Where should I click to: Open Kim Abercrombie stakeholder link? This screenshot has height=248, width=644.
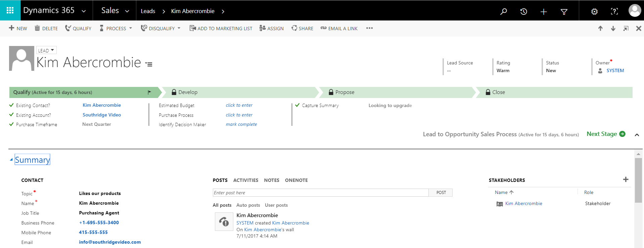pos(523,204)
